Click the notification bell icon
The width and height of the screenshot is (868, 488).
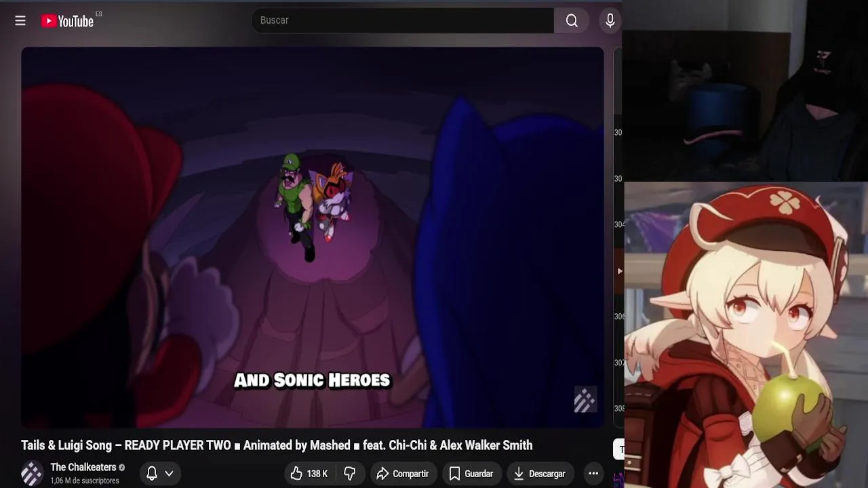pos(153,473)
